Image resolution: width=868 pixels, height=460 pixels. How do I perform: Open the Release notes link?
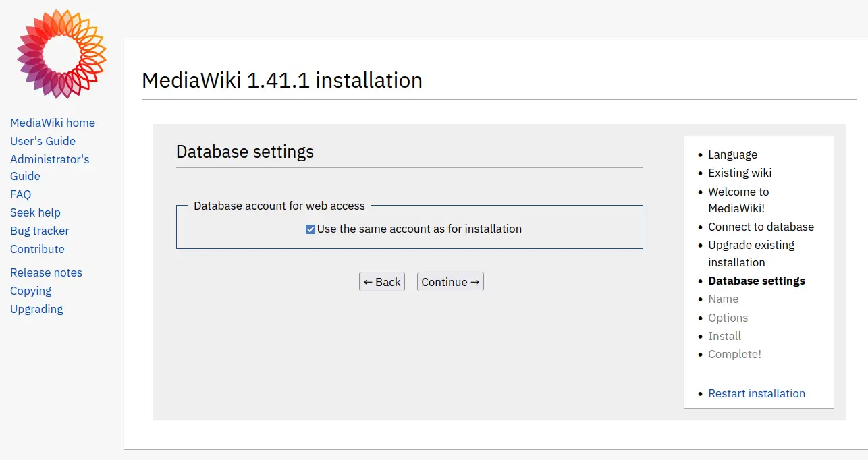pos(46,272)
